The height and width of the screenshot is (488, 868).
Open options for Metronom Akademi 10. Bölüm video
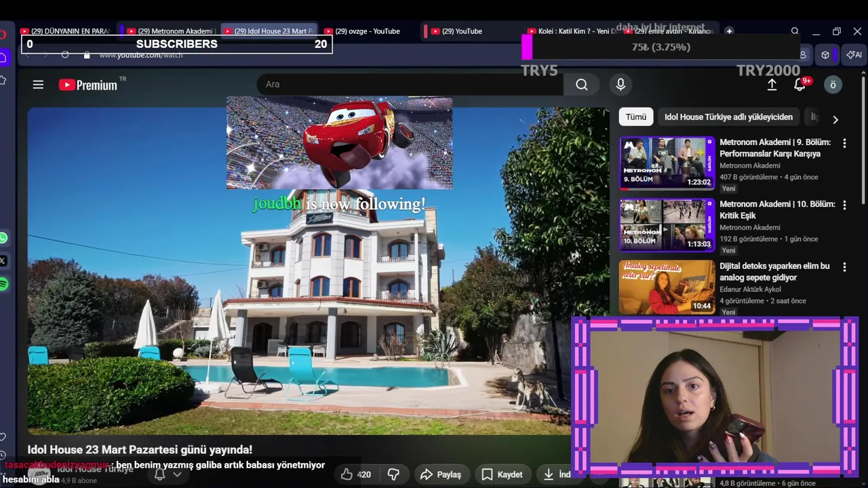coord(844,205)
